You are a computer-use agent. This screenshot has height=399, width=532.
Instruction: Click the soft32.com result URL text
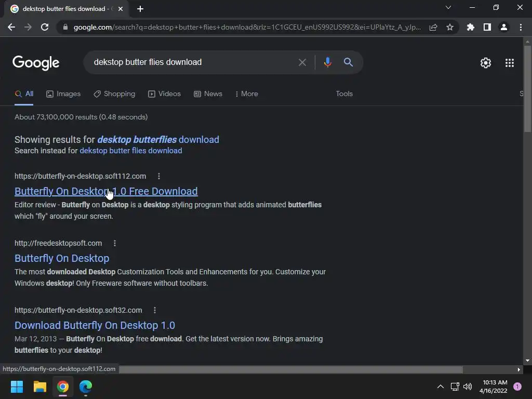tap(78, 310)
